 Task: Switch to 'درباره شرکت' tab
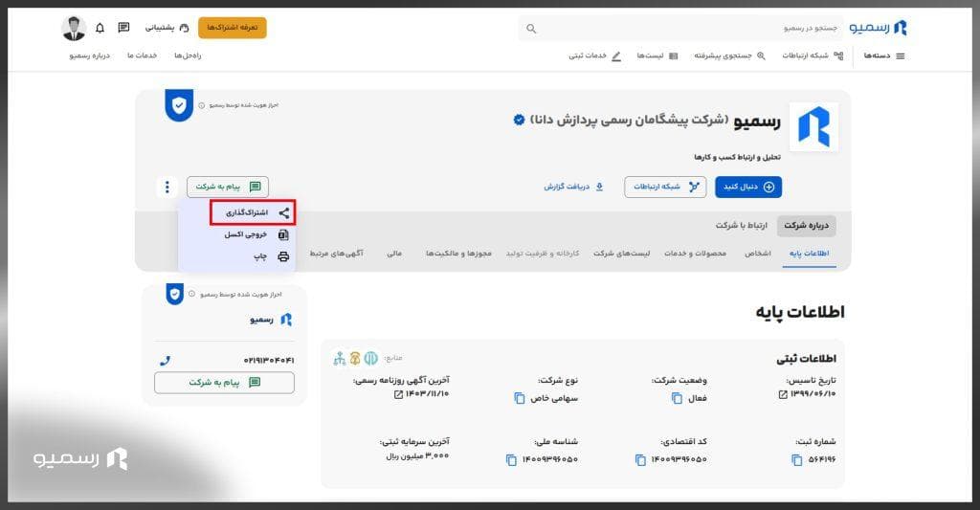806,226
